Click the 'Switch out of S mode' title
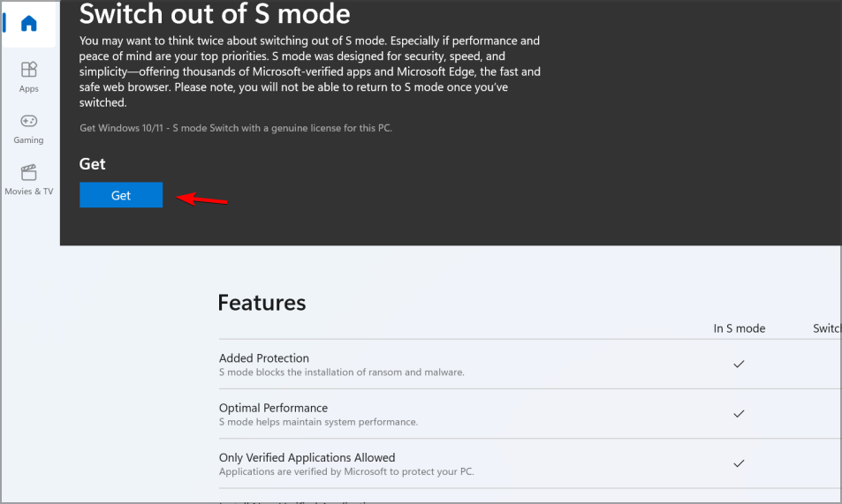The height and width of the screenshot is (504, 842). [215, 14]
